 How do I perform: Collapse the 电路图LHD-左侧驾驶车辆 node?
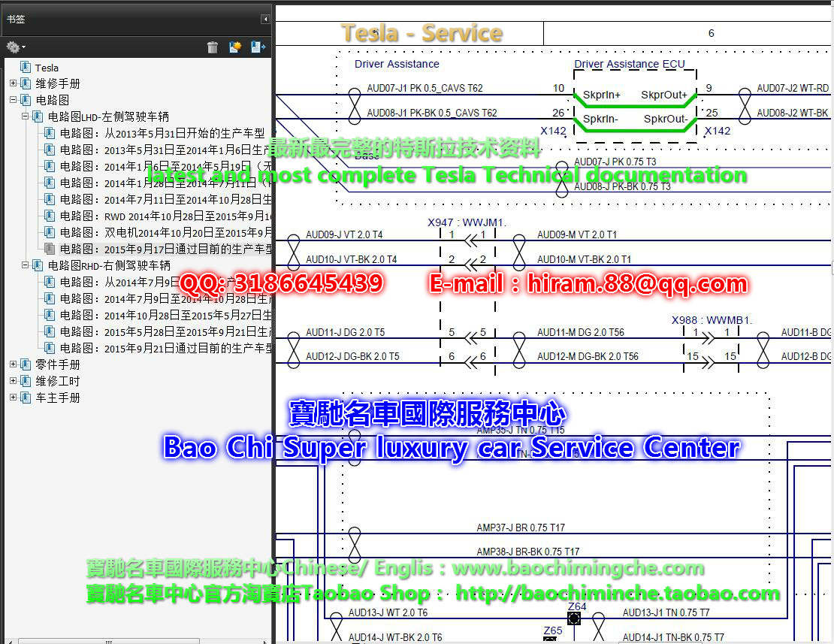pyautogui.click(x=25, y=116)
